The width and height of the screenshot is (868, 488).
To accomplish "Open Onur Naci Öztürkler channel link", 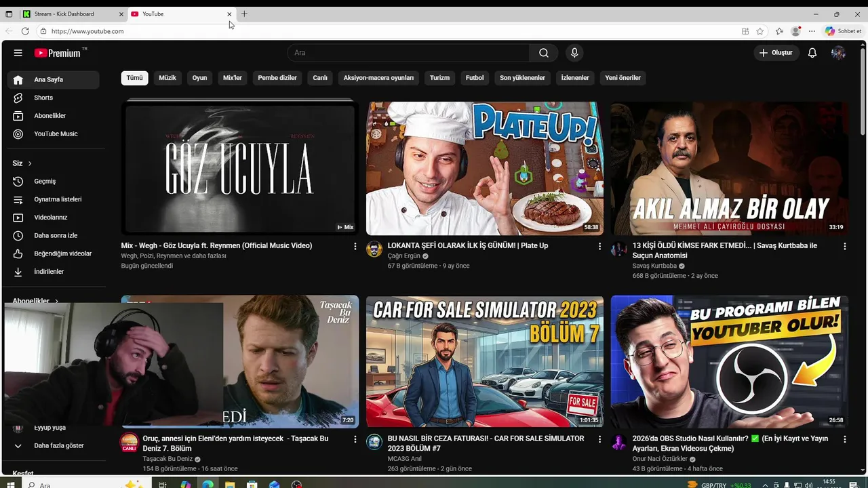I will tap(660, 459).
